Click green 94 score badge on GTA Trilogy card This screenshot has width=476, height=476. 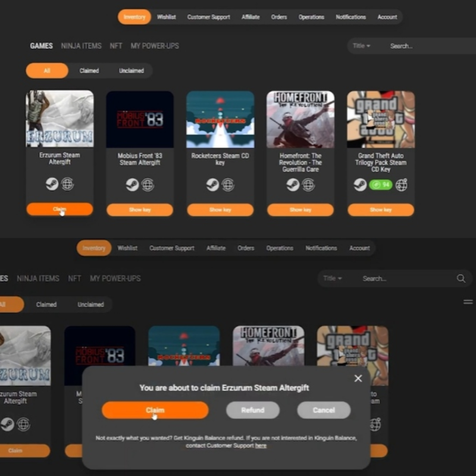point(381,184)
